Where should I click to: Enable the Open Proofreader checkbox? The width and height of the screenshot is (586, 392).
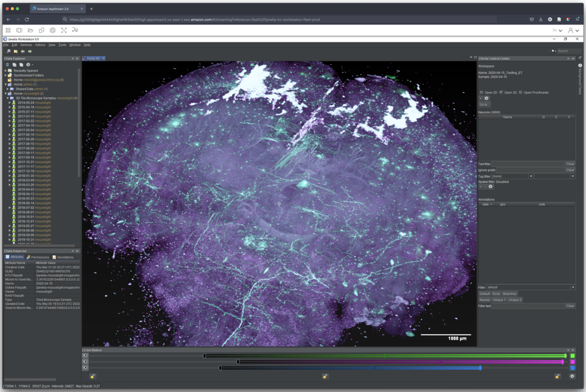521,92
